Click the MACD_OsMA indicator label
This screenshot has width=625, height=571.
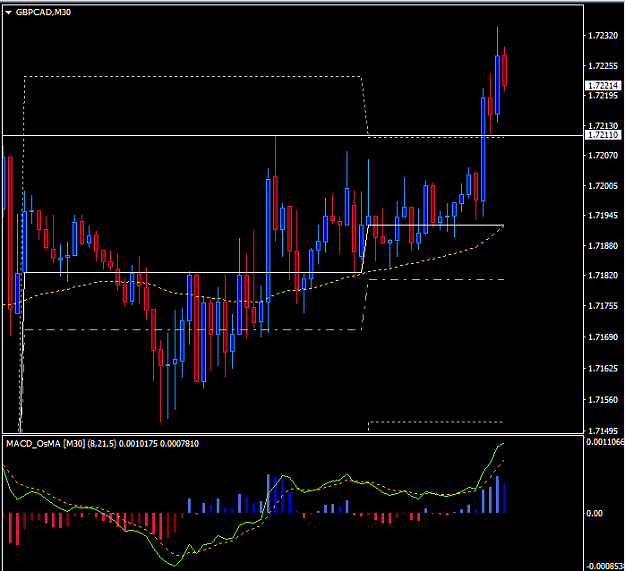tap(102, 443)
